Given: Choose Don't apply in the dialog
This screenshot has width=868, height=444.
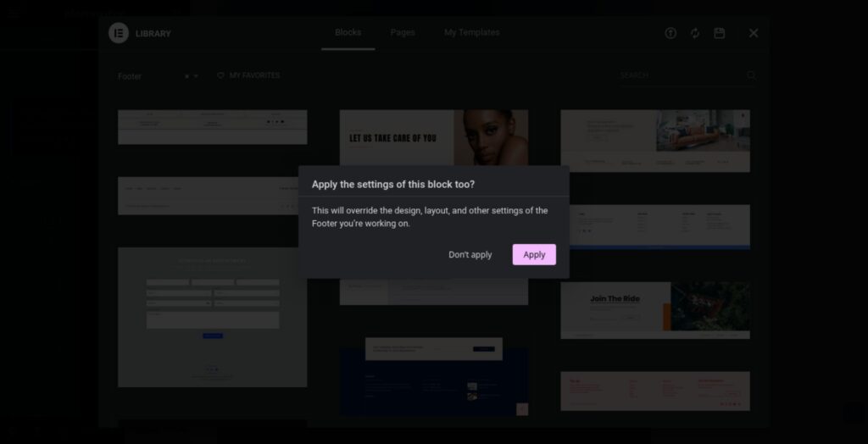Looking at the screenshot, I should click(470, 254).
